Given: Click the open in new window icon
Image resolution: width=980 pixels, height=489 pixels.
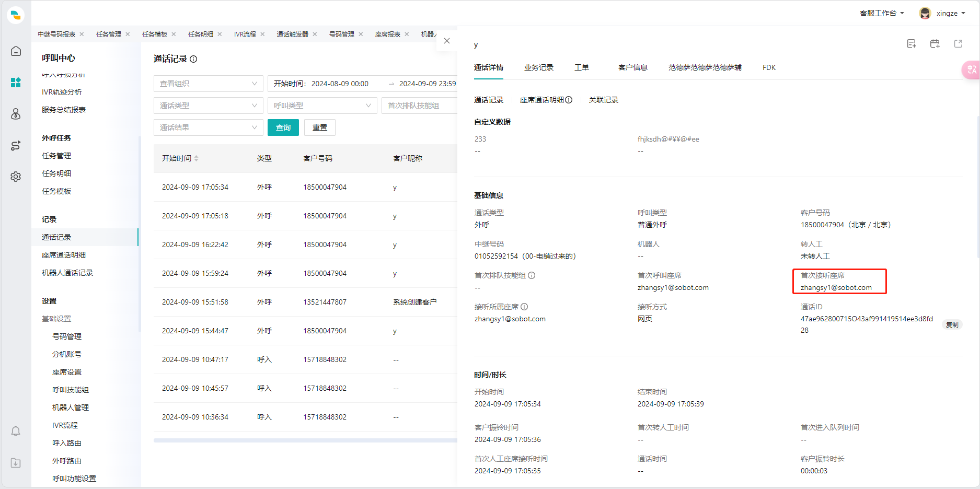Looking at the screenshot, I should (x=958, y=44).
